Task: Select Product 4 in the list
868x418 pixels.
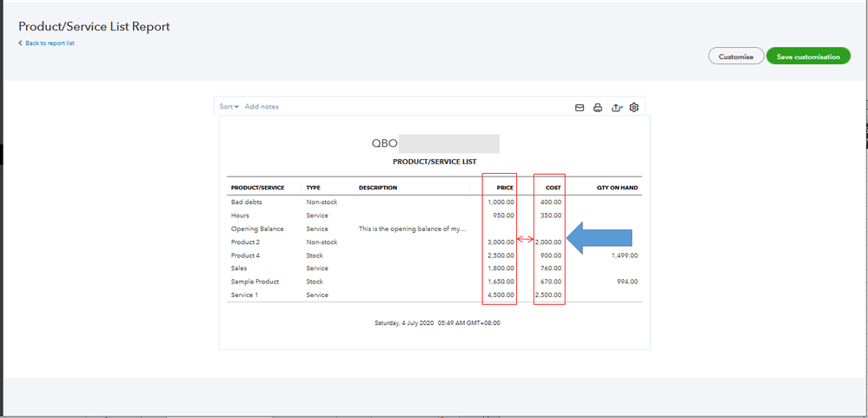Action: click(245, 255)
